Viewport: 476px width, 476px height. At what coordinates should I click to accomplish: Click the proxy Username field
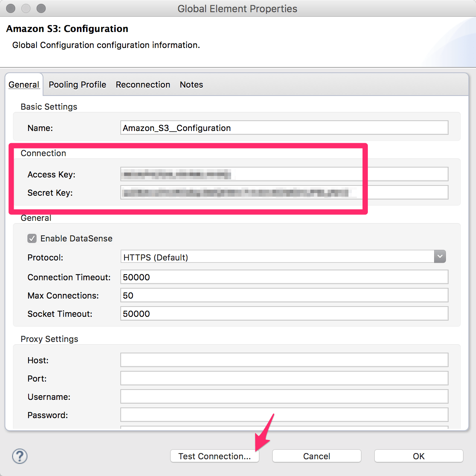pyautogui.click(x=284, y=396)
